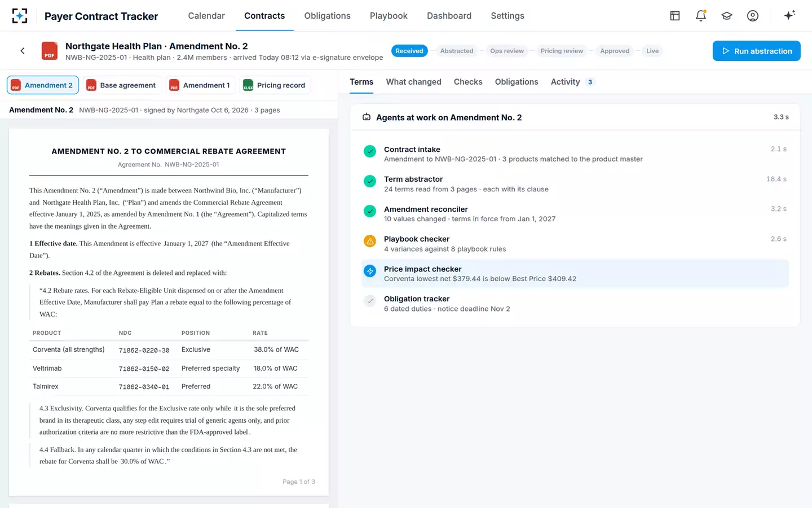Click the Pricing review status step

(562, 51)
